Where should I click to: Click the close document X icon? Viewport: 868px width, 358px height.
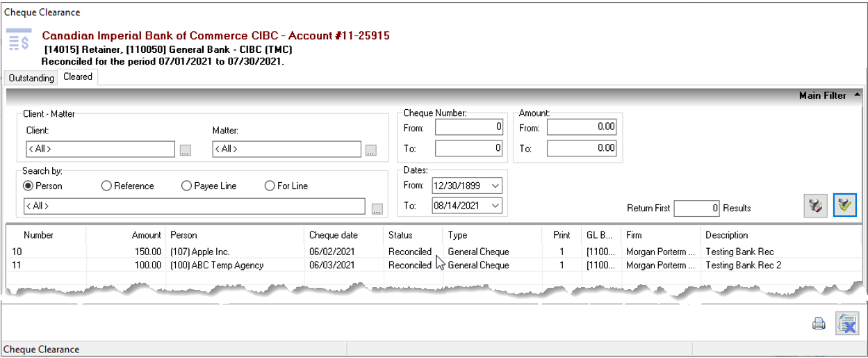847,323
